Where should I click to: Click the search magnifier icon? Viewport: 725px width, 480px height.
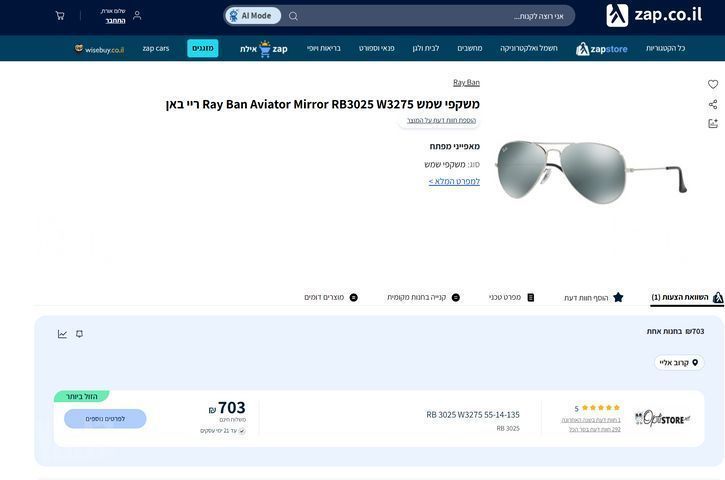(293, 16)
